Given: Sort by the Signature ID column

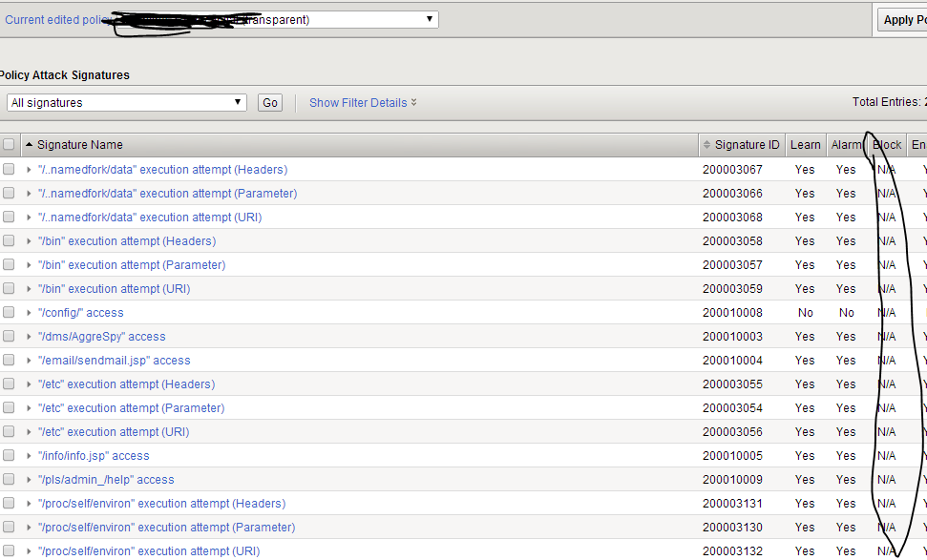Looking at the screenshot, I should 747,145.
